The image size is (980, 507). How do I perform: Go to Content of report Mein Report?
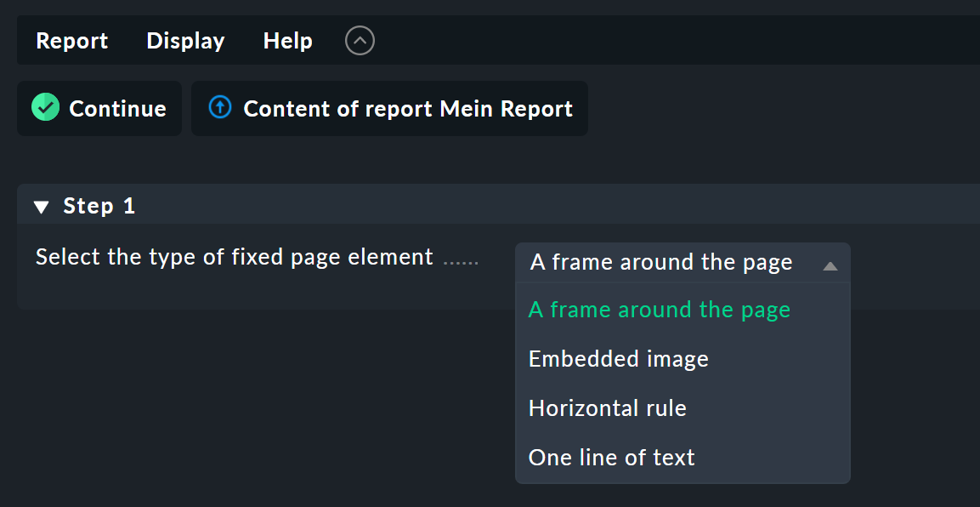click(x=407, y=109)
